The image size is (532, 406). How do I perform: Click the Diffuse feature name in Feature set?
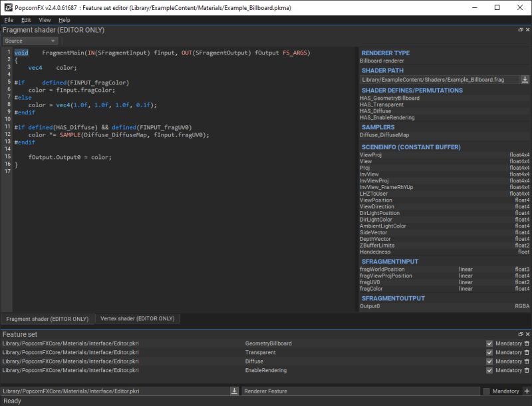click(254, 361)
